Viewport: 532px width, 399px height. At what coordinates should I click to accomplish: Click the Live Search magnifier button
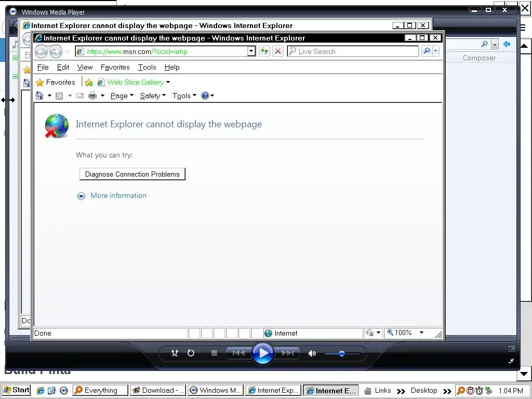(427, 51)
